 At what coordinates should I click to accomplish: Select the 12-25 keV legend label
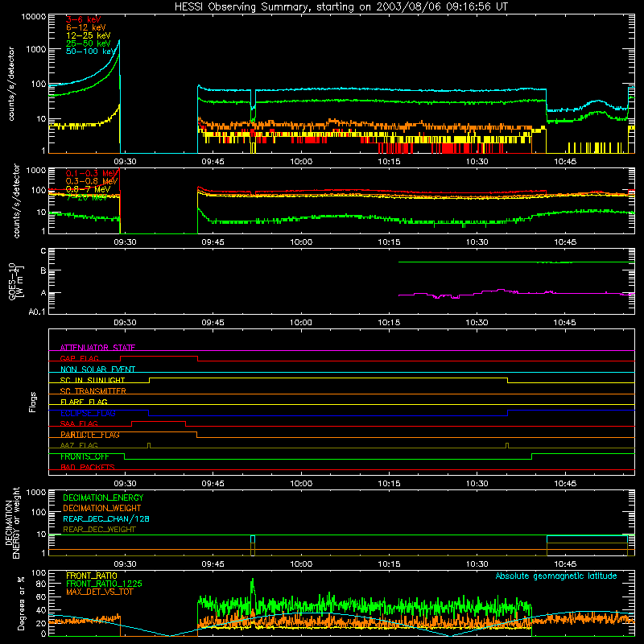(89, 35)
